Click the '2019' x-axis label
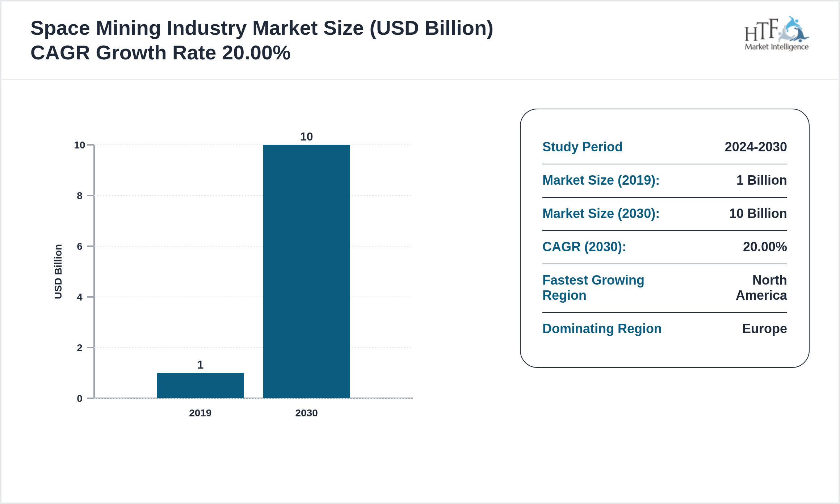The height and width of the screenshot is (504, 840). [x=200, y=413]
